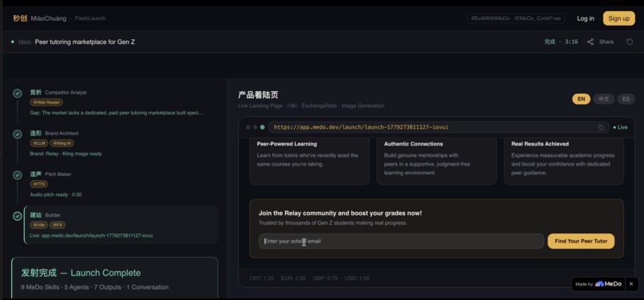This screenshot has height=300, width=644.
Task: Click the Builder checkmark icon
Action: [x=18, y=216]
